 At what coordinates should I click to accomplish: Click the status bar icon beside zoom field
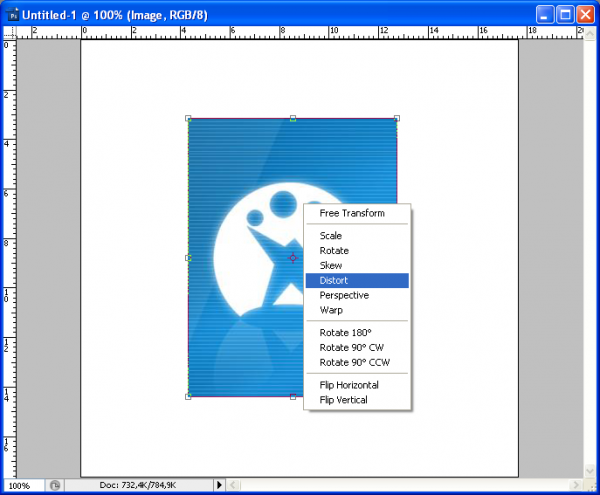[56, 485]
